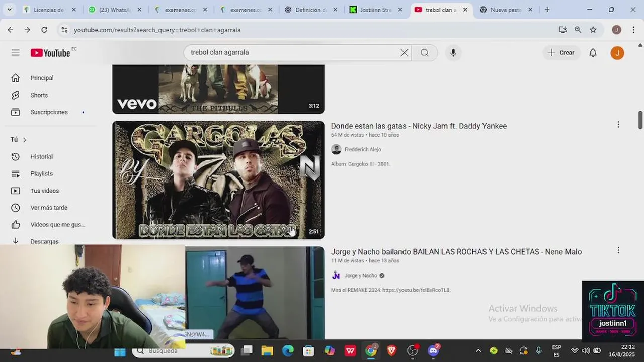
Task: Click the taskbar Búsqueda search box
Action: [183, 351]
